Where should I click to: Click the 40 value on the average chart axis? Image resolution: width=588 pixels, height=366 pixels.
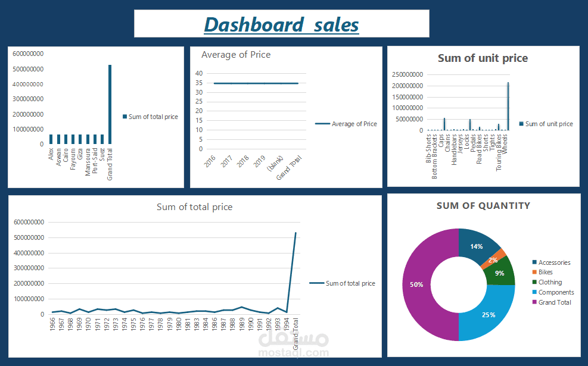(199, 73)
